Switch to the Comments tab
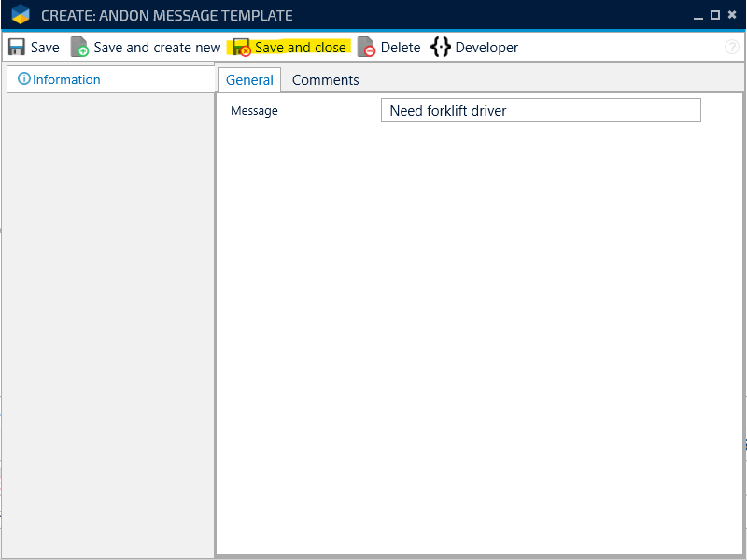Viewport: 747px width, 560px height. (325, 80)
